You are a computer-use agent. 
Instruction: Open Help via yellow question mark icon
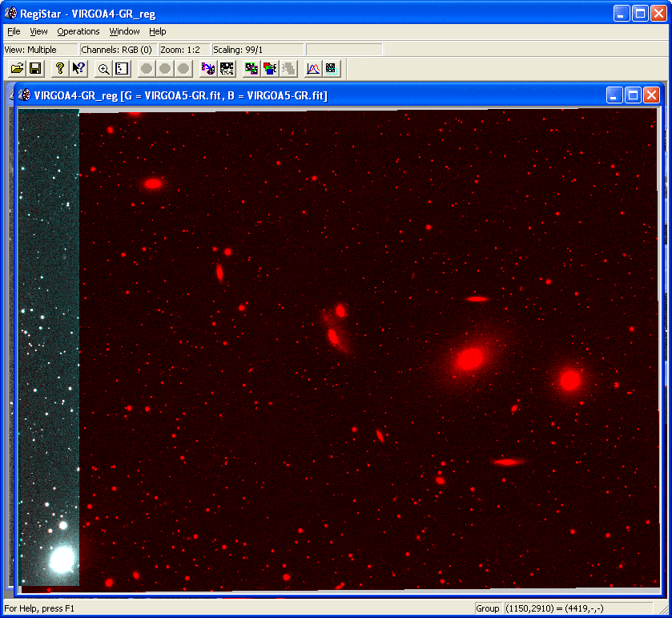coord(59,69)
